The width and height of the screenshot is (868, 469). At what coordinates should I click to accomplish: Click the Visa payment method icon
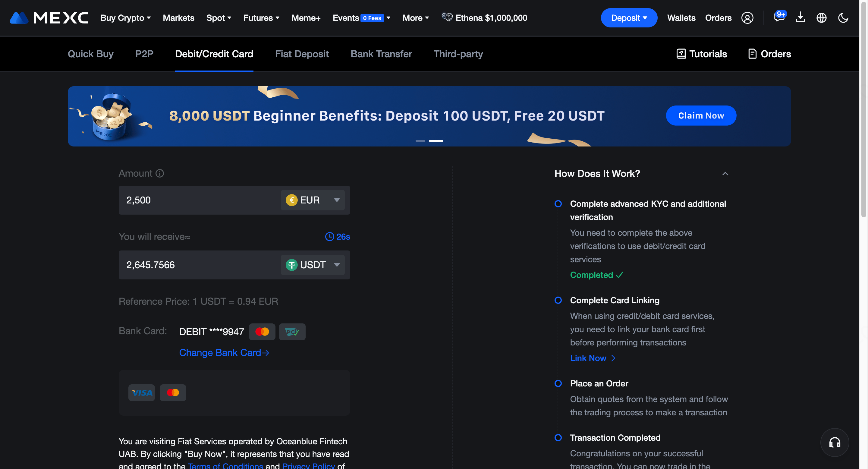coord(142,392)
